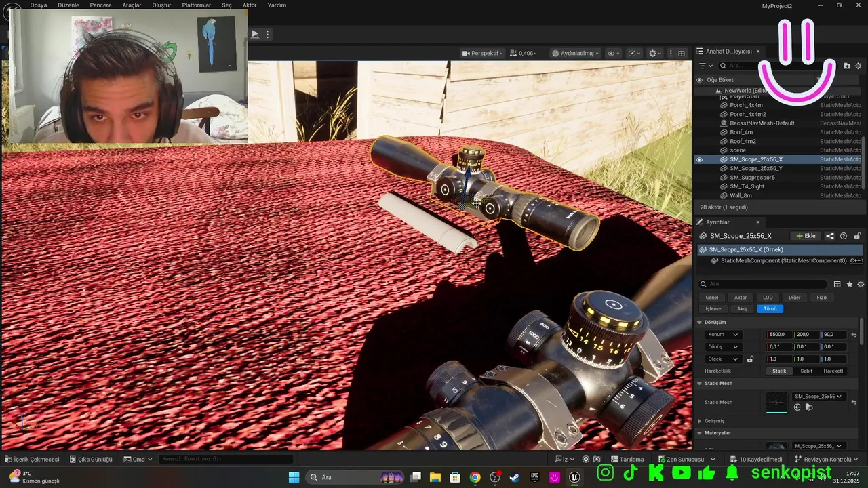Viewport: 868px width, 488px height.
Task: Click the Ekle add component button
Action: point(806,236)
